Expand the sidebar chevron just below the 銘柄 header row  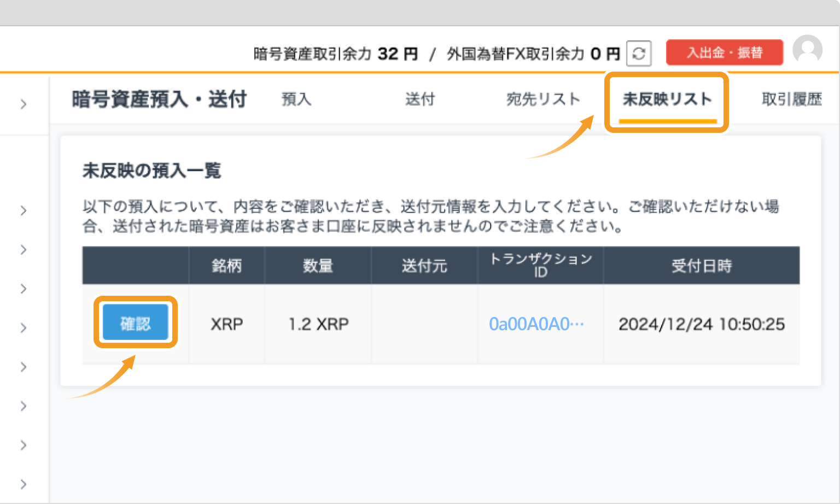(x=24, y=289)
